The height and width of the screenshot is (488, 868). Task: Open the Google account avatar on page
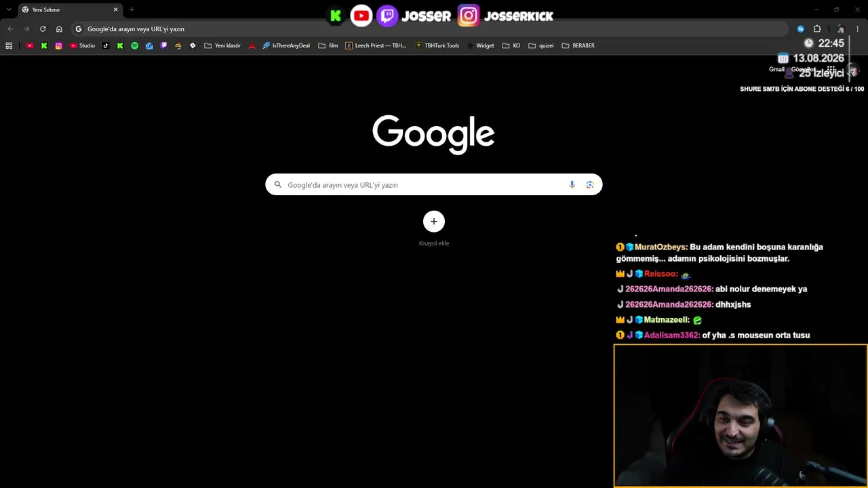853,70
